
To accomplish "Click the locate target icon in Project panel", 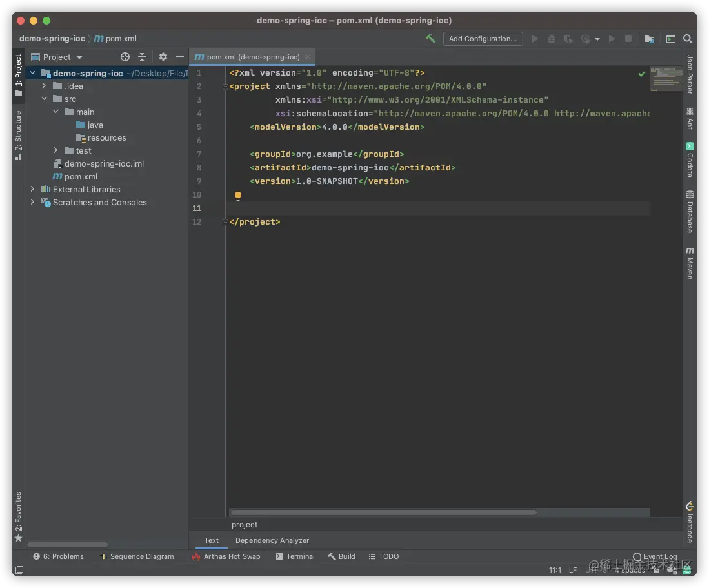I will pos(125,57).
